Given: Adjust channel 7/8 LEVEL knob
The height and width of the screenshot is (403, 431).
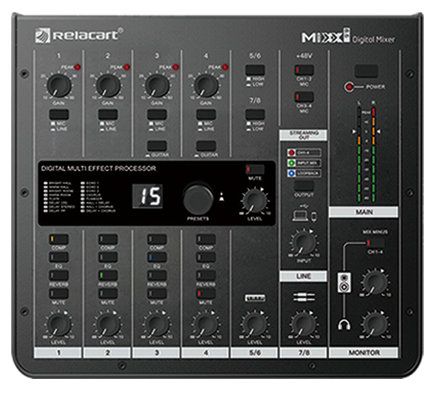Looking at the screenshot, I should pyautogui.click(x=304, y=324).
